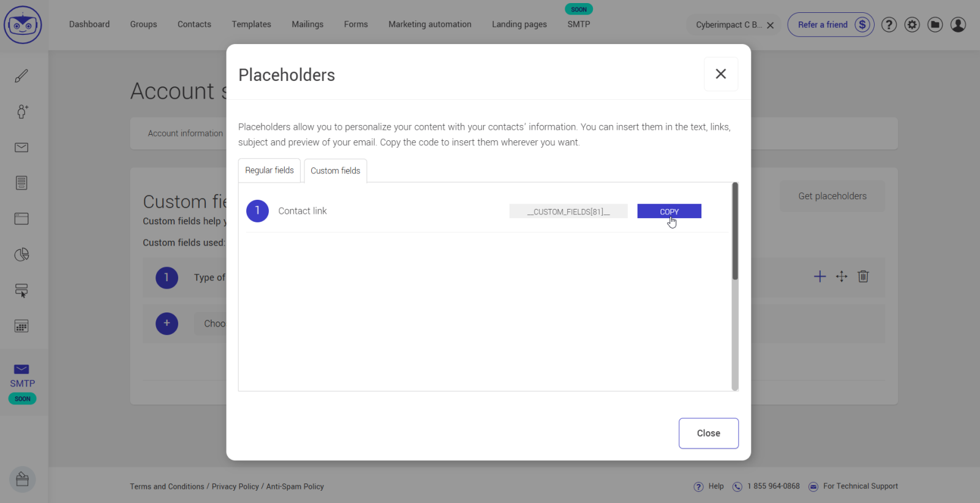This screenshot has height=503, width=980.
Task: Click the phone icon in footer
Action: (x=737, y=486)
